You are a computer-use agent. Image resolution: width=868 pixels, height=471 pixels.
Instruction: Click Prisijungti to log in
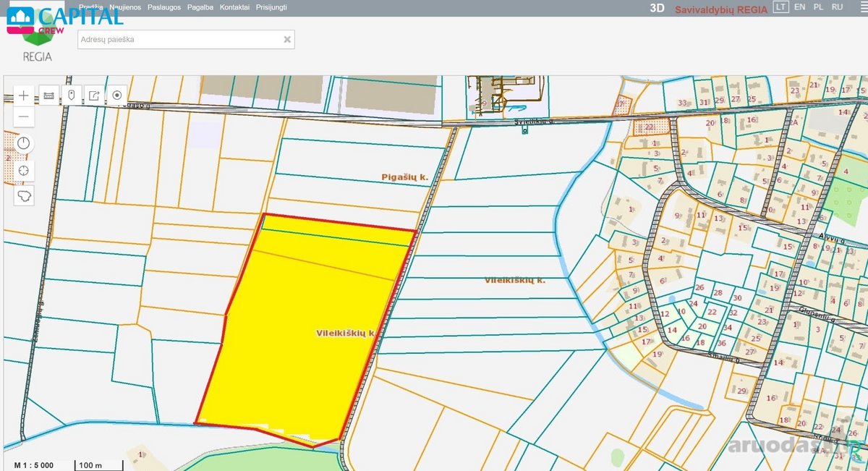tap(271, 7)
